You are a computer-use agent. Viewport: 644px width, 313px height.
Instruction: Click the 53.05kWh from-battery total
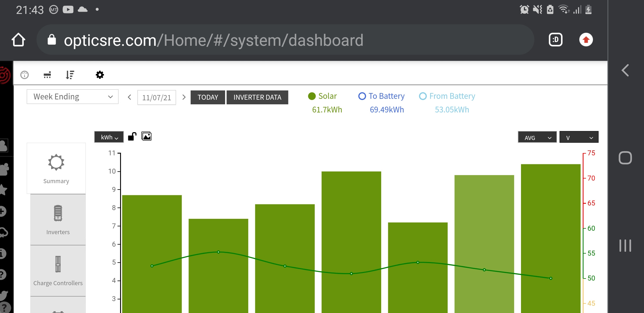[x=452, y=110]
